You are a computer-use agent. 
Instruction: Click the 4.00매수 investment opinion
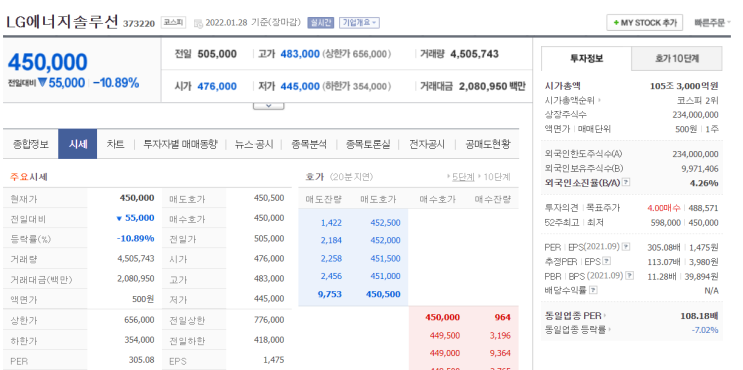point(663,208)
